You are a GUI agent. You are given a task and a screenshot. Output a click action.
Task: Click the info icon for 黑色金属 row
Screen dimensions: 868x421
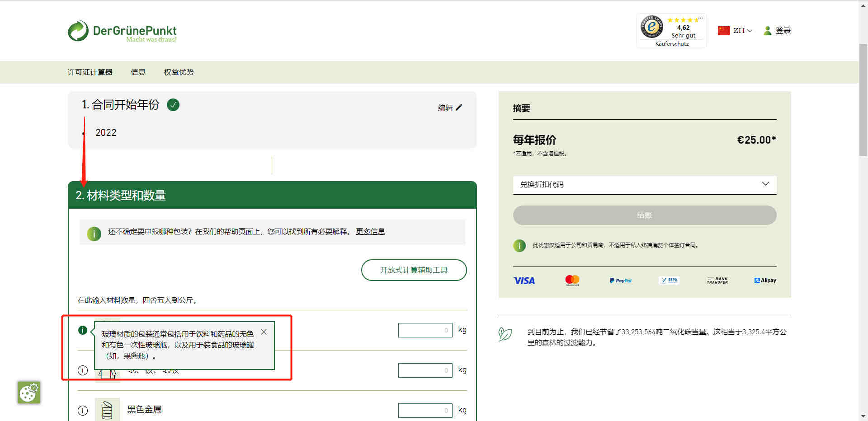click(x=83, y=411)
